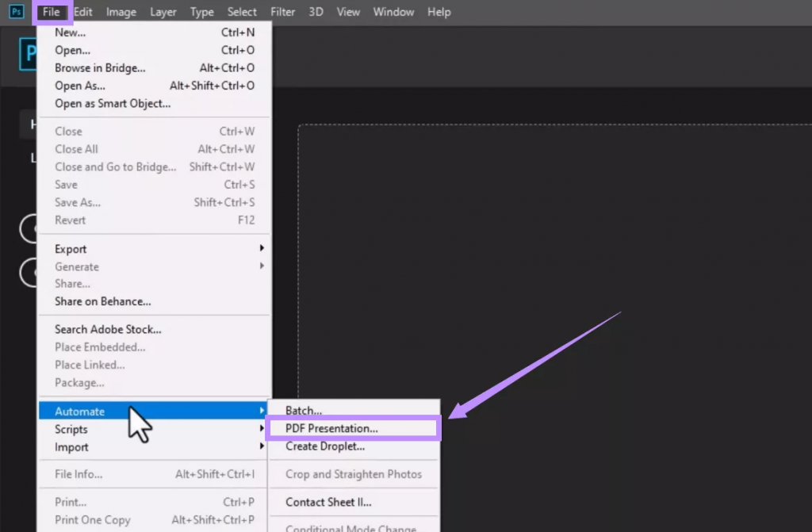This screenshot has height=532, width=812.
Task: Open the Window menu
Action: [393, 12]
